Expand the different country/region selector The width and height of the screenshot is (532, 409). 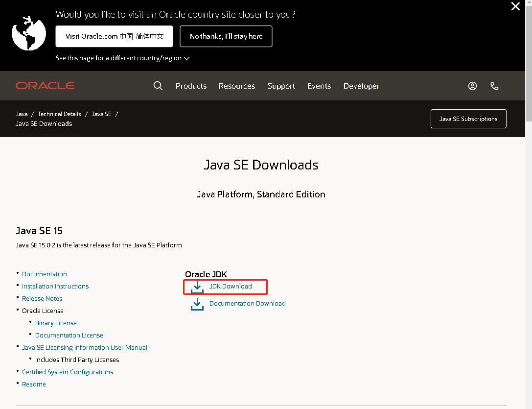(122, 58)
